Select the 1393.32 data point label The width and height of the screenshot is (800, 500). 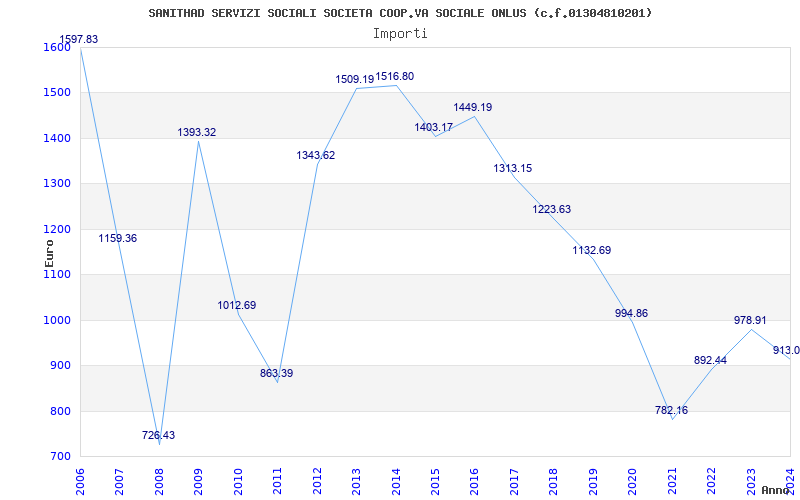coord(197,132)
